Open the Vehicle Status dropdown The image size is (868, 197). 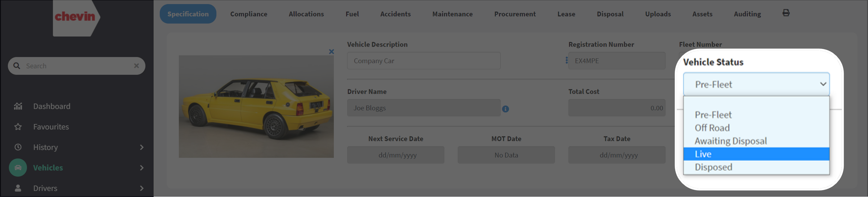[756, 84]
